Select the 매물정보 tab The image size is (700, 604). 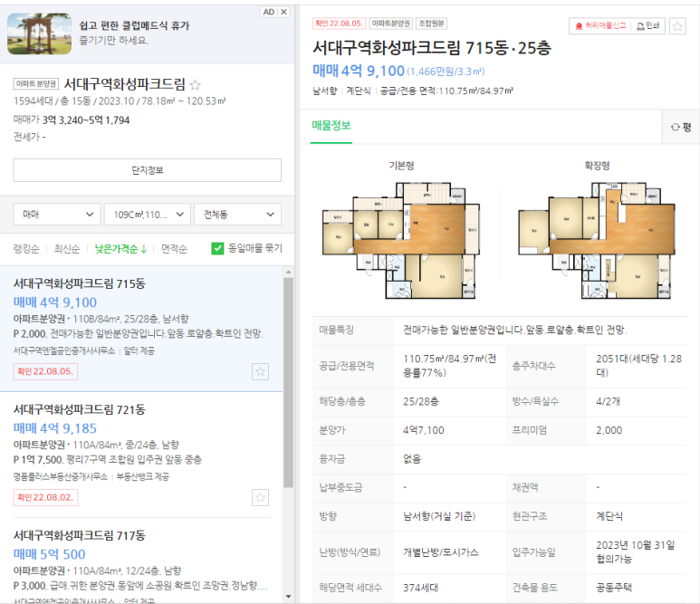point(331,126)
